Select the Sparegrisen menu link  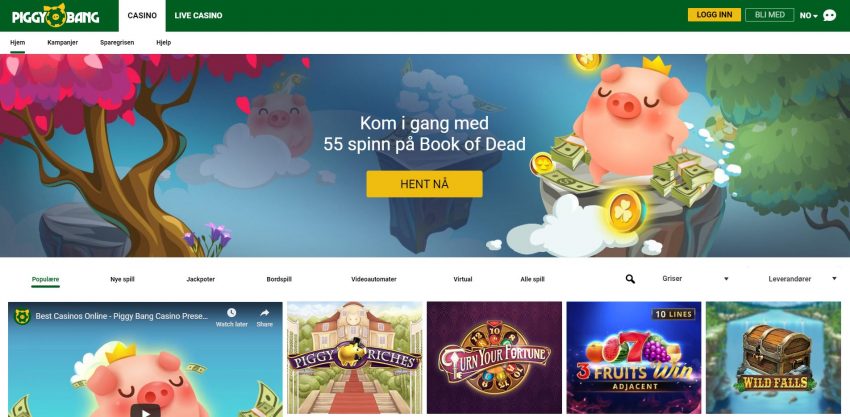click(117, 42)
